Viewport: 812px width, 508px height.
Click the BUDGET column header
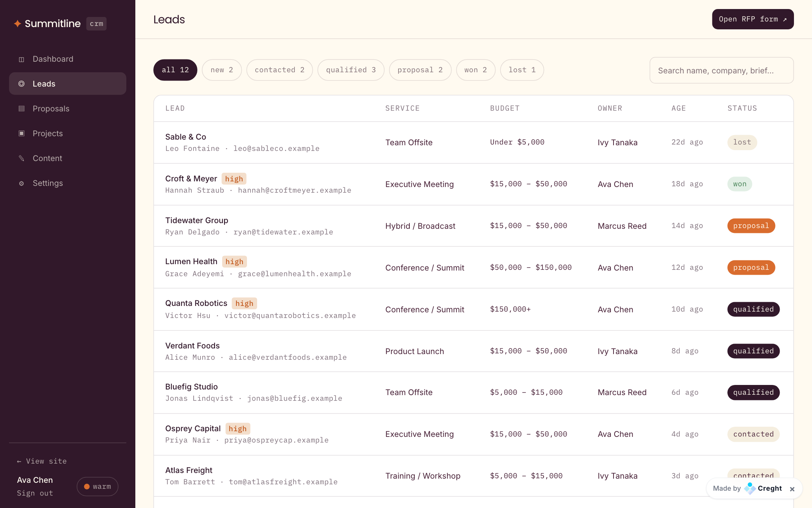505,108
